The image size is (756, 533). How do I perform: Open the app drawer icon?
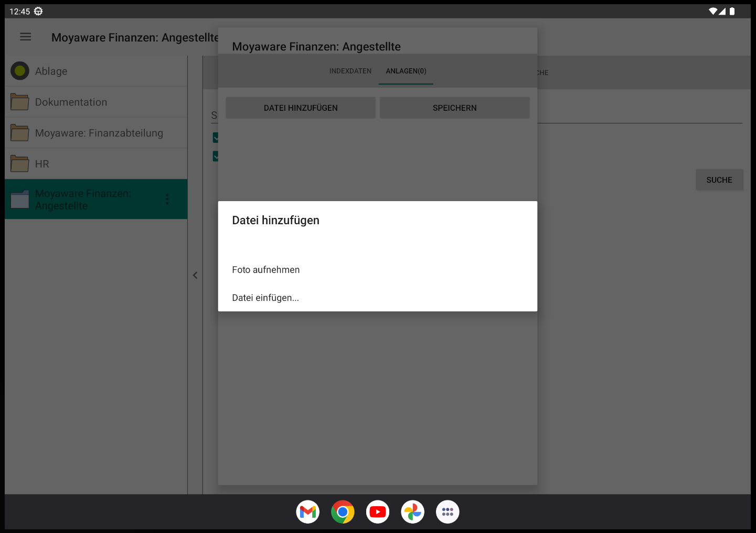pos(448,511)
